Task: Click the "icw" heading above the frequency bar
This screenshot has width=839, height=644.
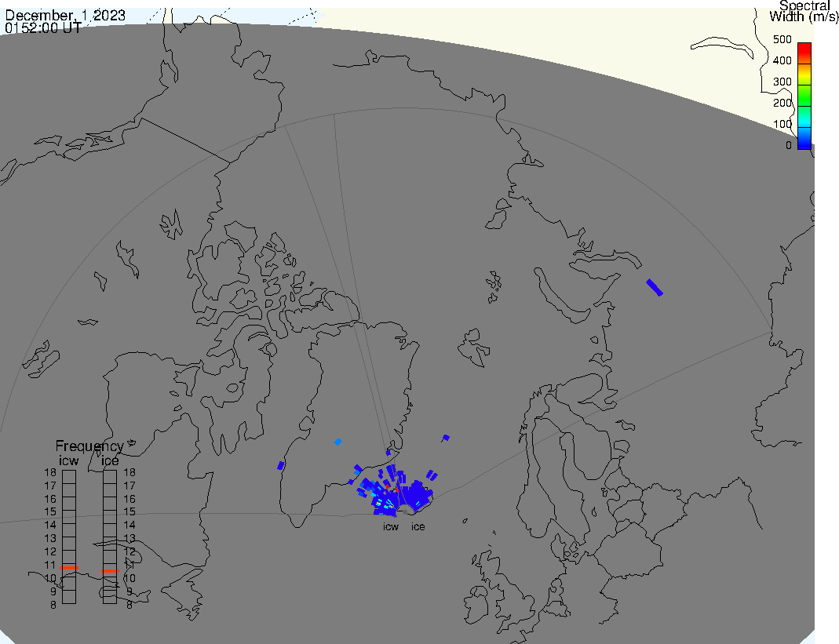Action: 68,460
